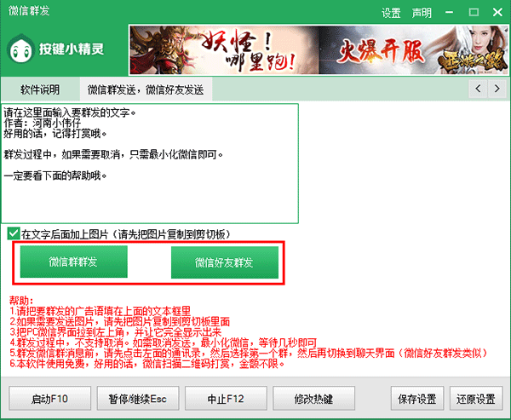The width and height of the screenshot is (511, 420).
Task: Open the 声明 menu in title bar
Action: coord(422,13)
